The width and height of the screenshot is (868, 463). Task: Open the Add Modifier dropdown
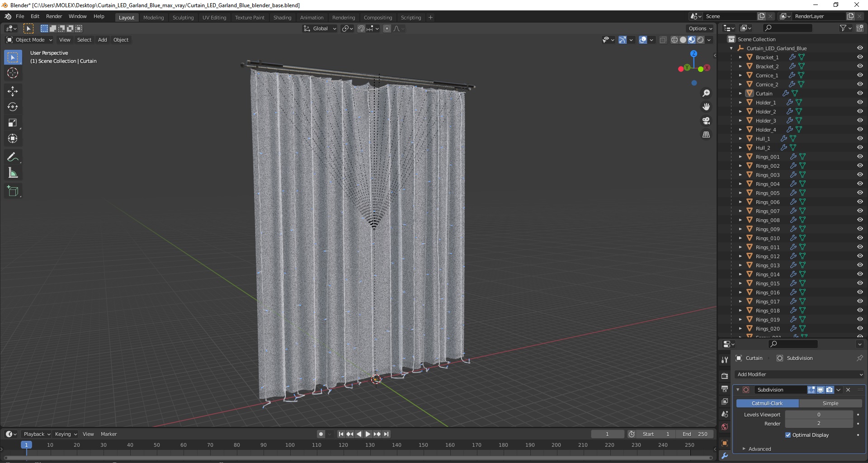[x=799, y=374]
